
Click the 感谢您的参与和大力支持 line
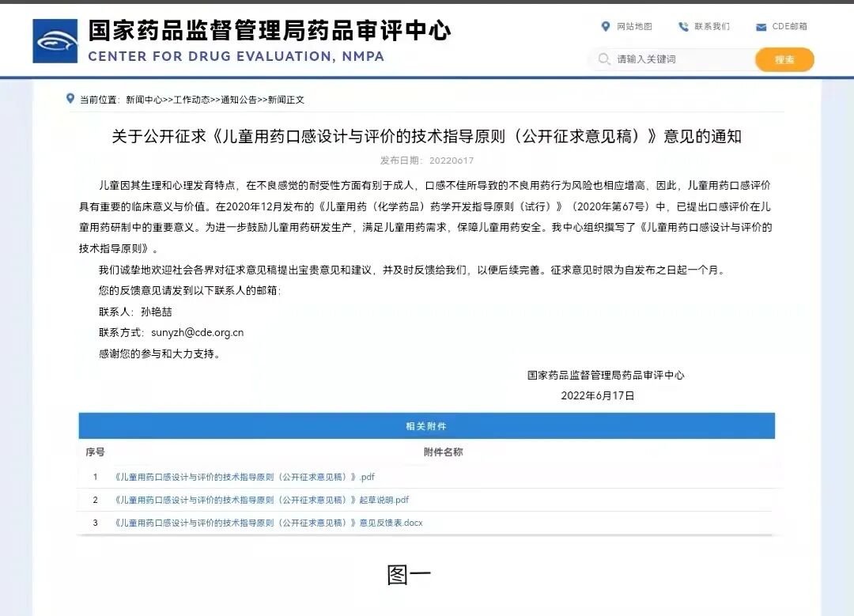(x=161, y=353)
